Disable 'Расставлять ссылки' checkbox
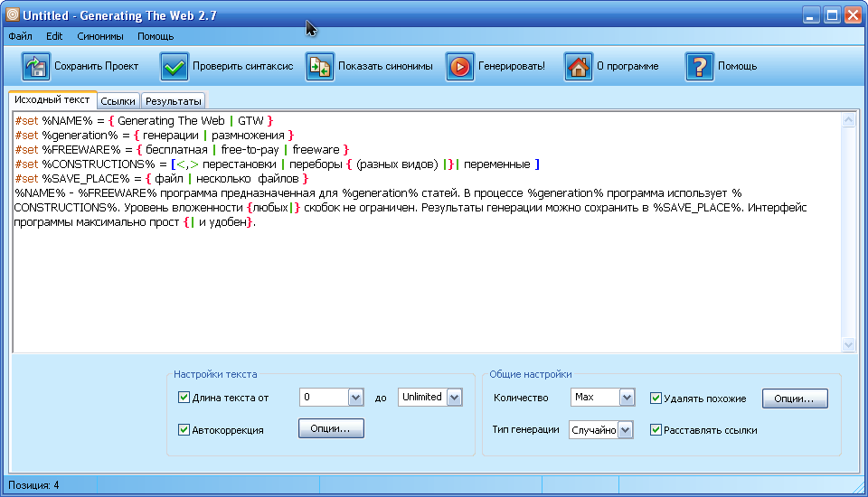 656,429
